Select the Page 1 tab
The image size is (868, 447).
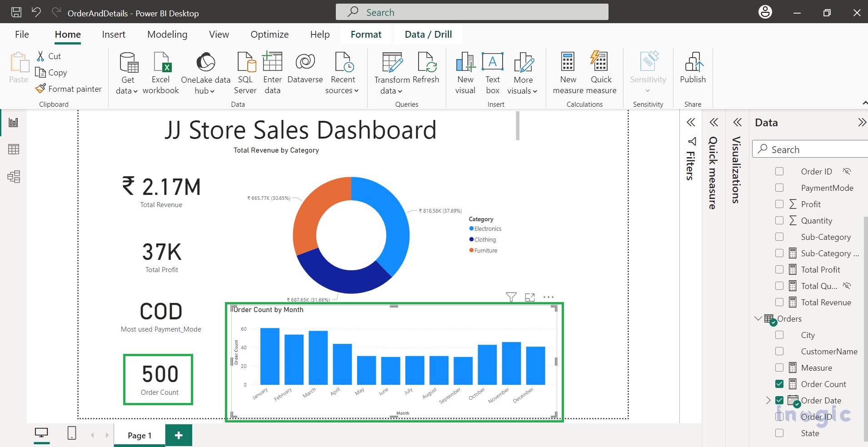139,435
